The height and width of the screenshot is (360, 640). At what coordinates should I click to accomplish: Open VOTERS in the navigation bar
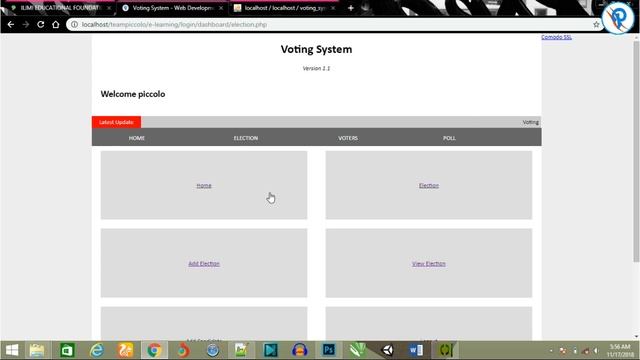pos(348,138)
